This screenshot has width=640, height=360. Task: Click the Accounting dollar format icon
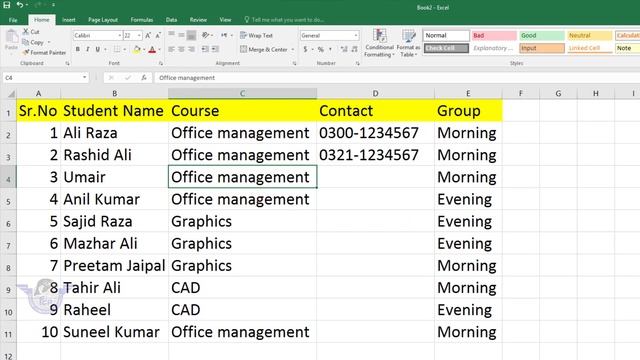(305, 49)
